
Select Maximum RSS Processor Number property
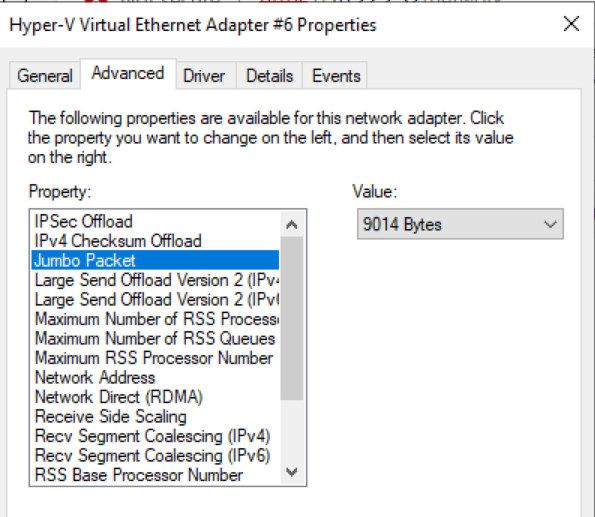click(155, 358)
